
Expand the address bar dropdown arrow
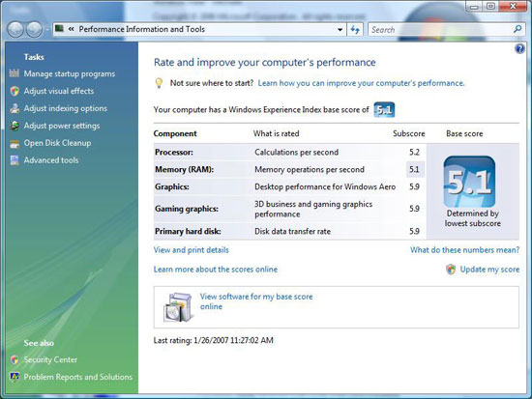pyautogui.click(x=340, y=30)
